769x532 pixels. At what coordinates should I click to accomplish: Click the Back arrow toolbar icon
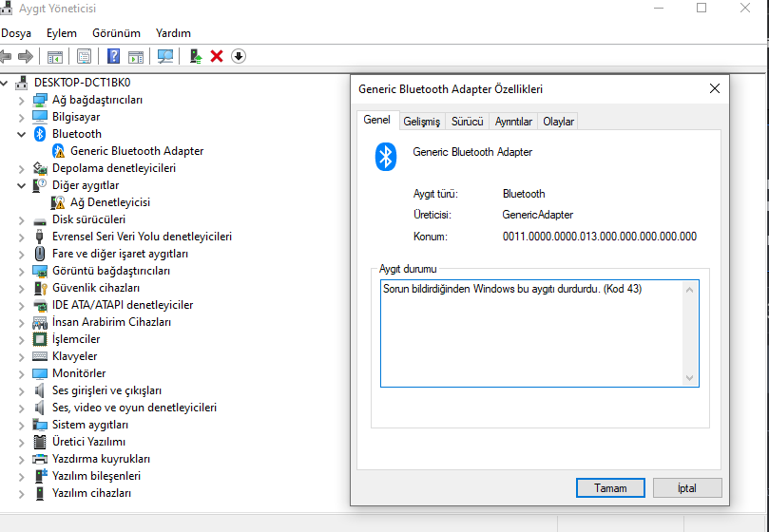[x=6, y=56]
